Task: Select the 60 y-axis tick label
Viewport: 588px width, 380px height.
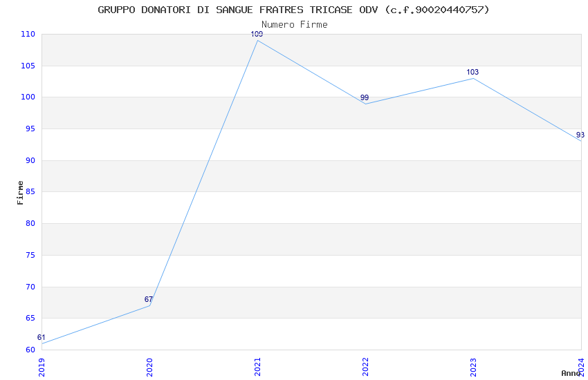Action: (30, 350)
